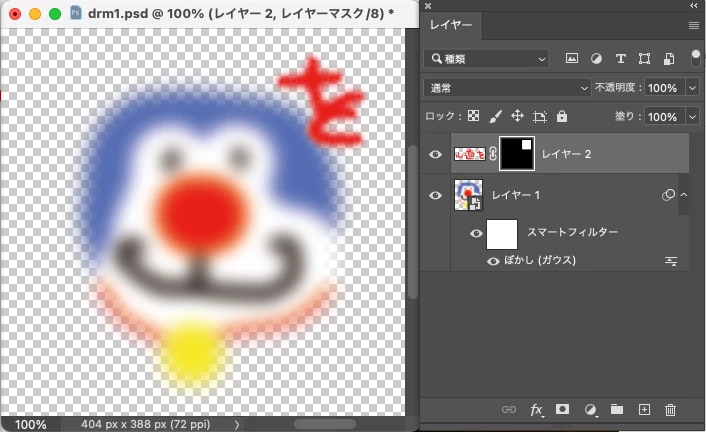This screenshot has height=432, width=706.
Task: Filter layers by smart object icon
Action: pyautogui.click(x=669, y=59)
